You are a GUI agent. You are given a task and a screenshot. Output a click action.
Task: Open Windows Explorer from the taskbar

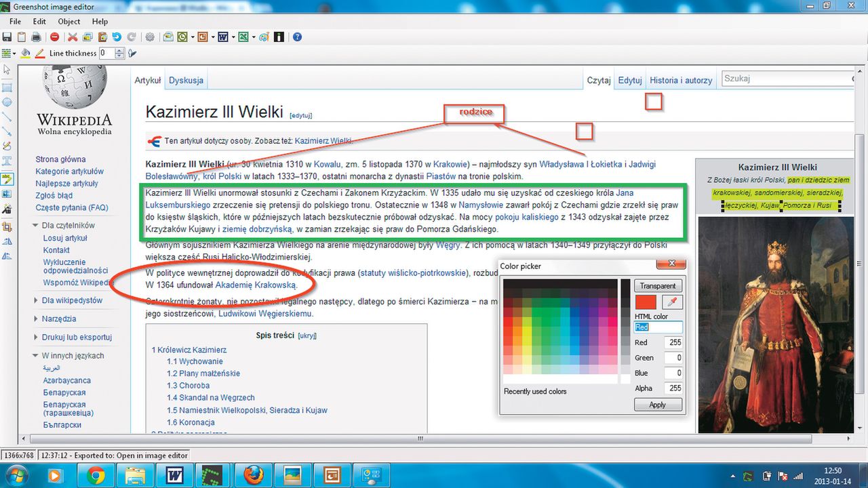[136, 474]
